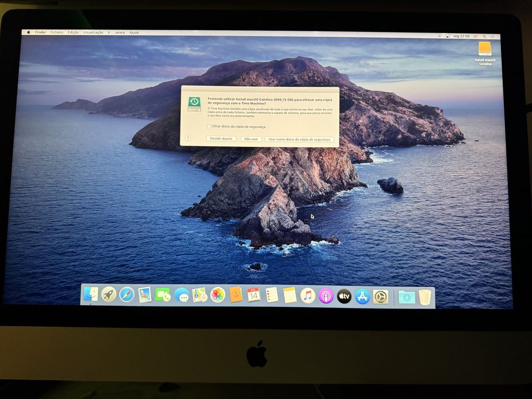Open System Preferences from the dock
The height and width of the screenshot is (399, 532).
pos(380,297)
